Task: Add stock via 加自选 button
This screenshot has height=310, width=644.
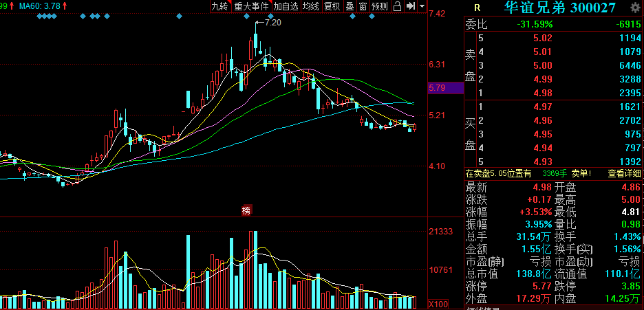Action: pos(286,6)
